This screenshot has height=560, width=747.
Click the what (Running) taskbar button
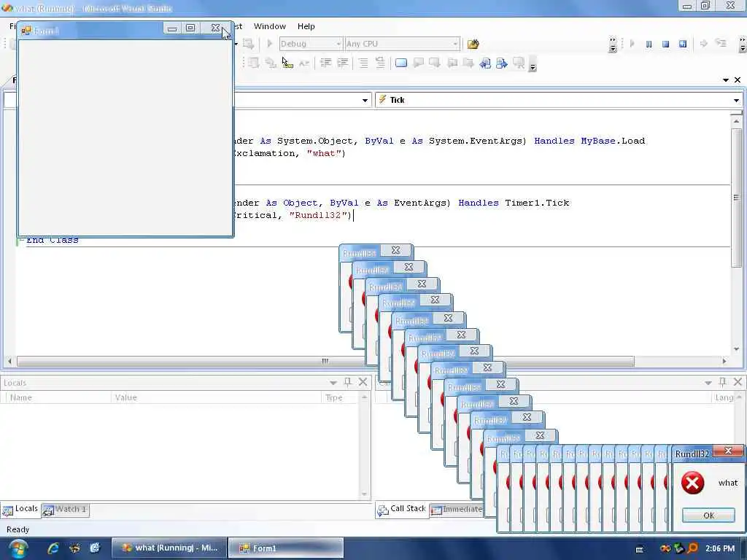[169, 548]
